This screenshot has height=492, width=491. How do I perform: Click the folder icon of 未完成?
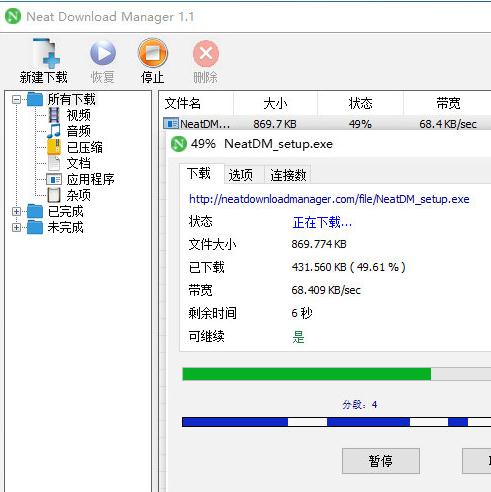coord(35,227)
